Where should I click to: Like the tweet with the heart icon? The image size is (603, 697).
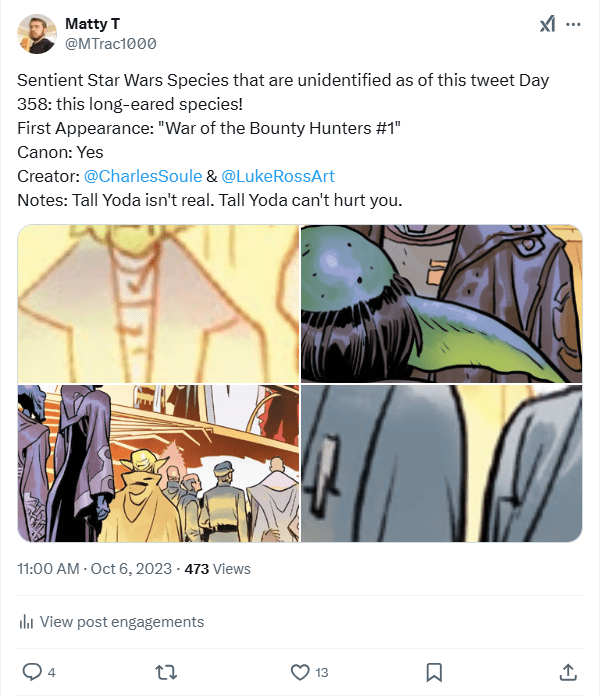point(300,671)
